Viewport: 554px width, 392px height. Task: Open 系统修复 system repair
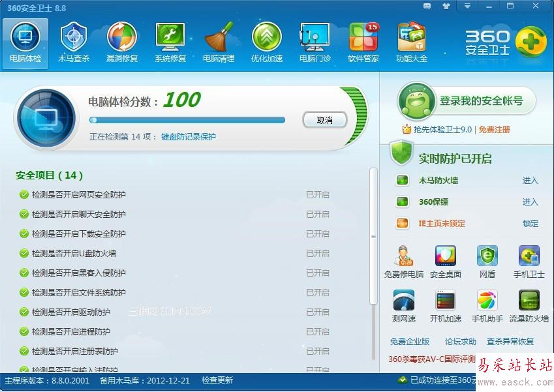(x=170, y=44)
